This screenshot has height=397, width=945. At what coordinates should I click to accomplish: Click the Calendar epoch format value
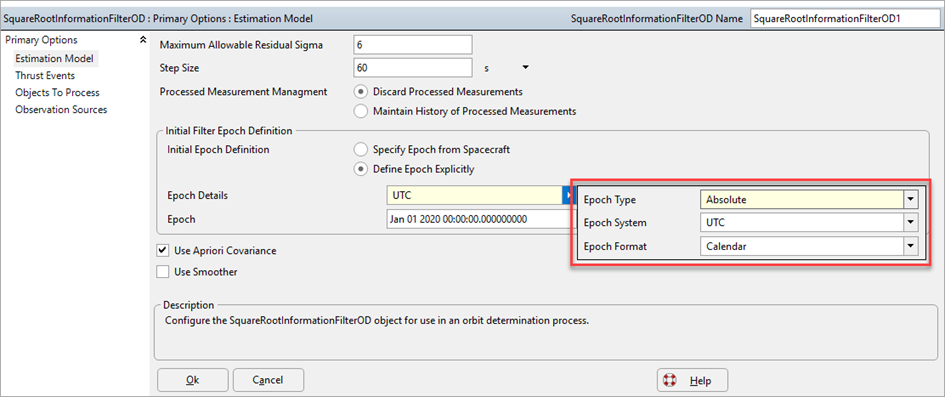pos(726,246)
